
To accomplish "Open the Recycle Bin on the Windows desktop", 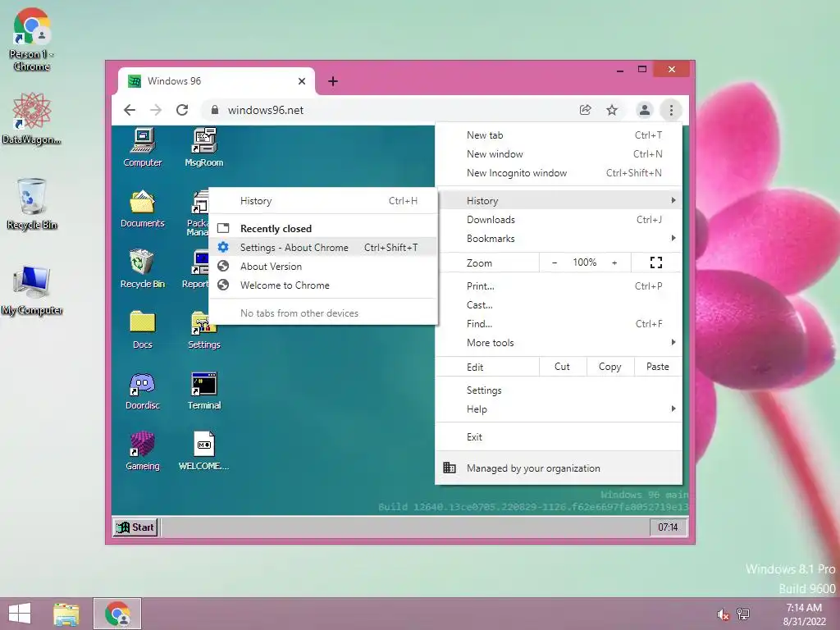I will click(x=32, y=204).
